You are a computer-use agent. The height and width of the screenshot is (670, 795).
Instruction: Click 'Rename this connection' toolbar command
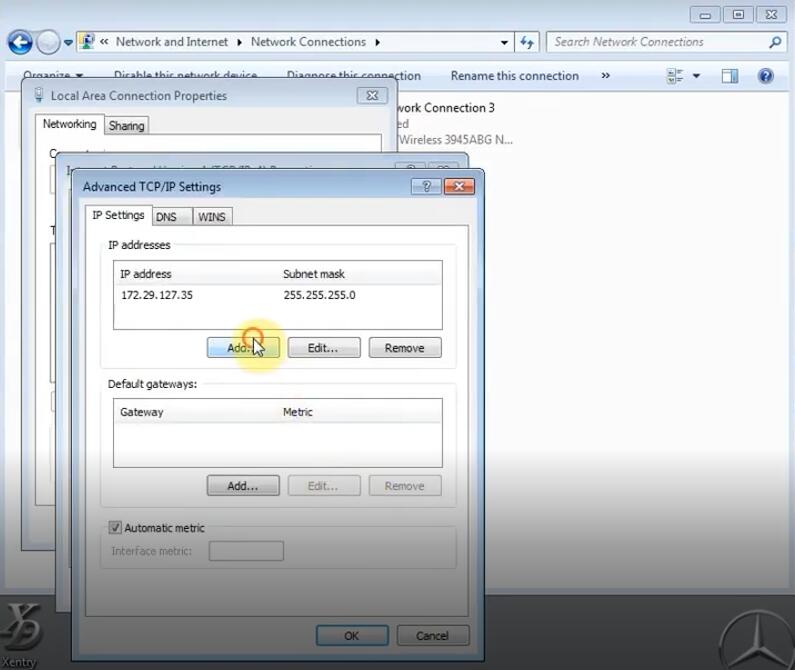pyautogui.click(x=515, y=76)
